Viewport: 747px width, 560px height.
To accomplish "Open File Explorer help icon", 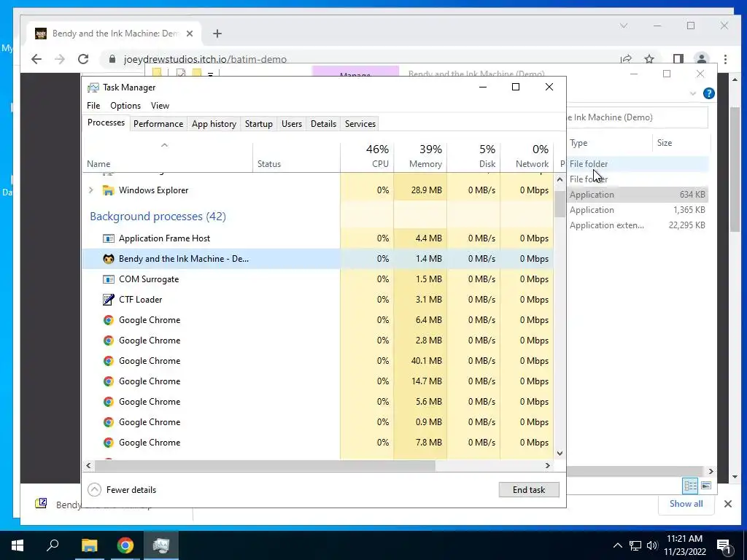I will (708, 93).
